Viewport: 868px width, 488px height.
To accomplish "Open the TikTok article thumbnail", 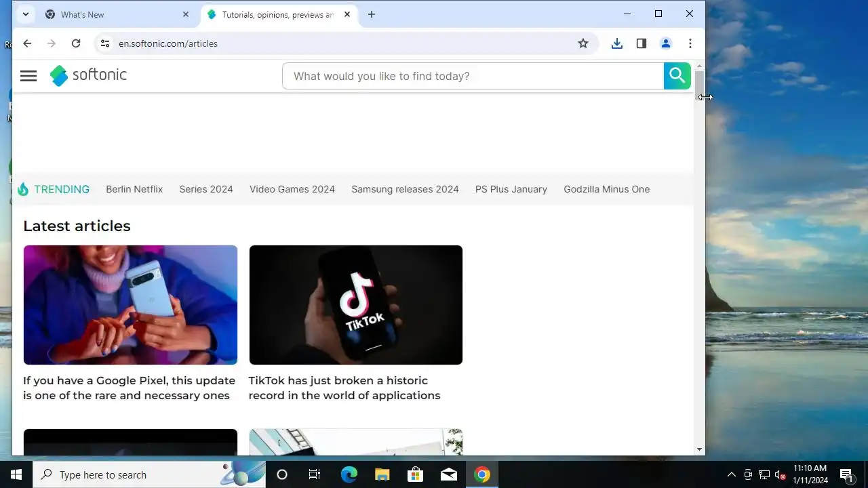I will pos(356,305).
